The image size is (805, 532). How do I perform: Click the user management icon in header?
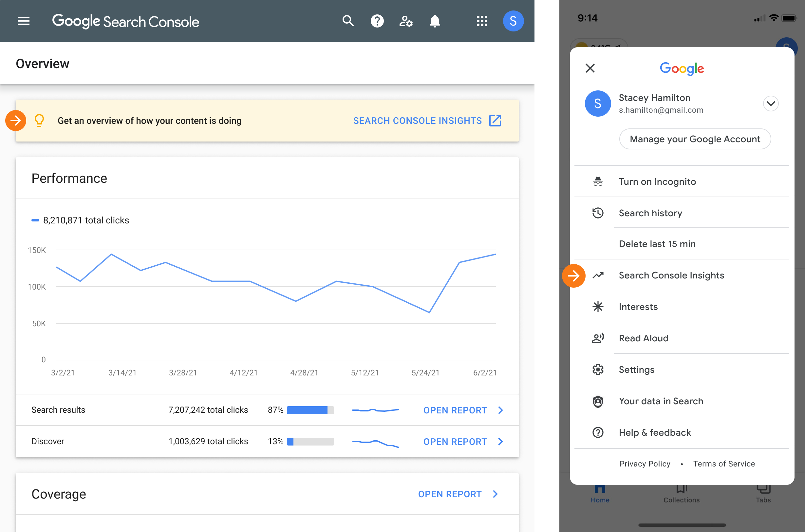406,21
